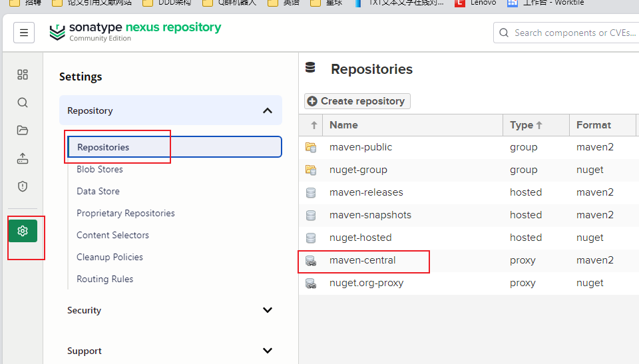Click the nuget format cell for nuget-hosted
Image resolution: width=639 pixels, height=364 pixels.
[x=590, y=238]
